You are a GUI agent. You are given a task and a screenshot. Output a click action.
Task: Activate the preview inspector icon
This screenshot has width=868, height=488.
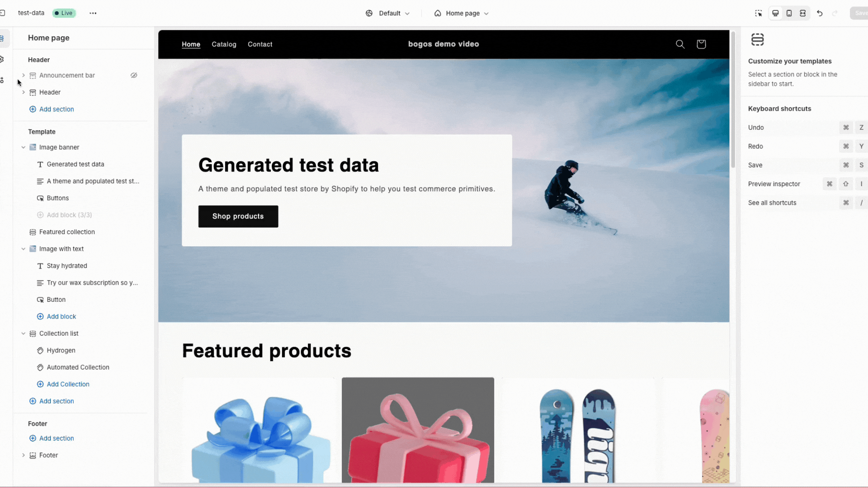[x=759, y=13]
